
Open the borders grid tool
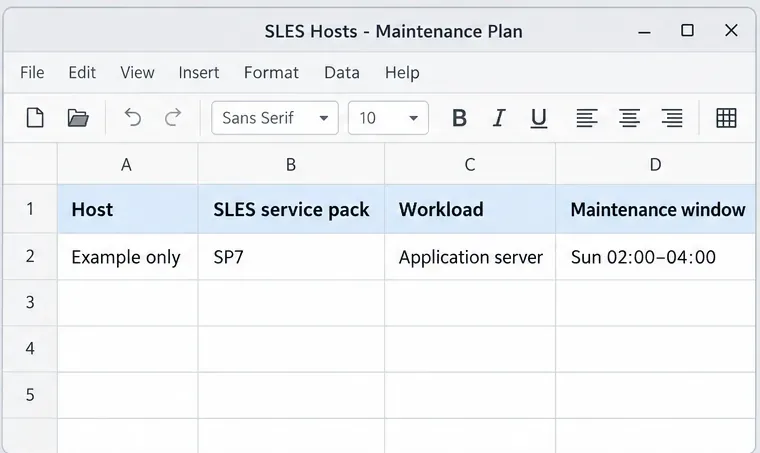pyautogui.click(x=726, y=118)
